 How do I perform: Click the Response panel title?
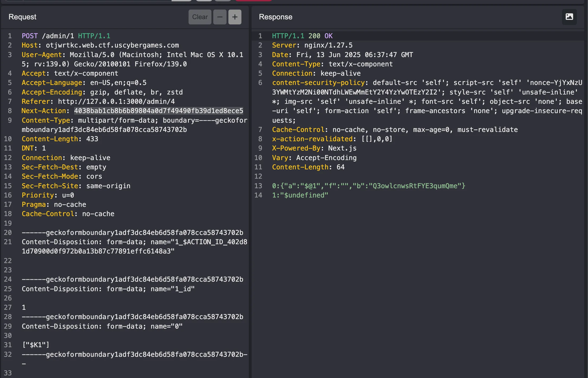275,17
